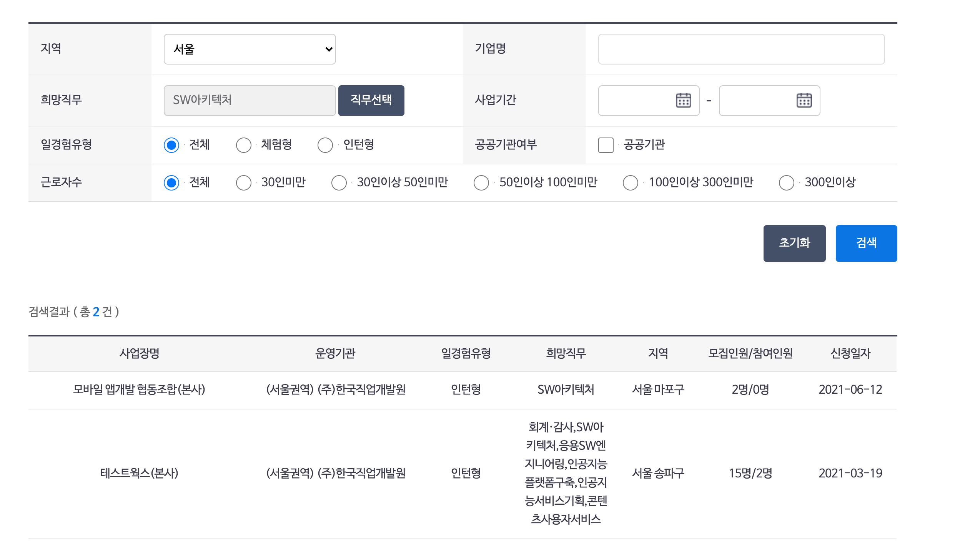The image size is (975, 560).
Task: Choose 50인이상 100인미만 radio button
Action: coord(481,183)
